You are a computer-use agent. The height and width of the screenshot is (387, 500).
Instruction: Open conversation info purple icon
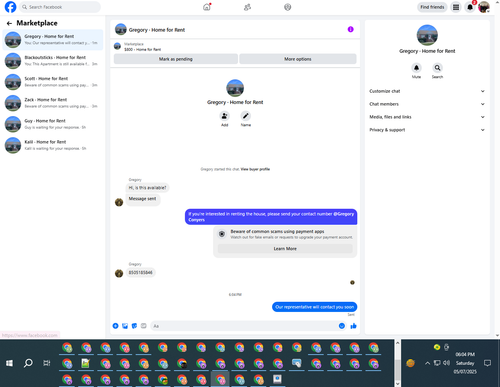coord(351,29)
